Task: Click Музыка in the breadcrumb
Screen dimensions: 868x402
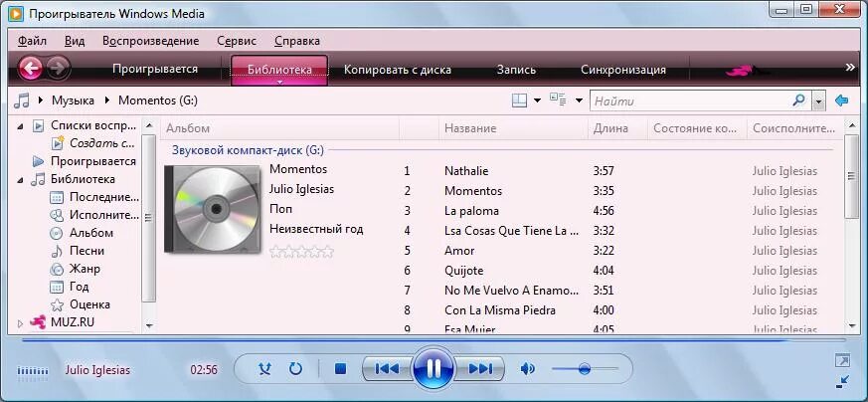Action: (73, 100)
